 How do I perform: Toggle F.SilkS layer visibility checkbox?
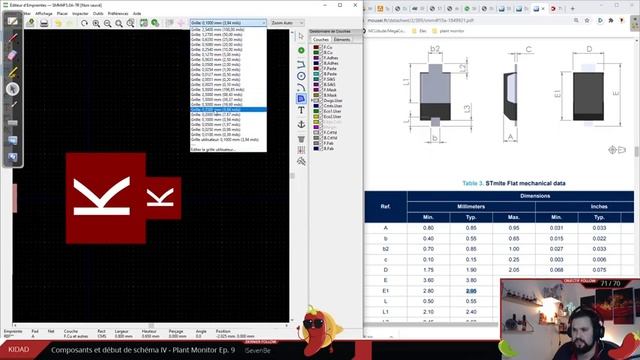coord(321,79)
